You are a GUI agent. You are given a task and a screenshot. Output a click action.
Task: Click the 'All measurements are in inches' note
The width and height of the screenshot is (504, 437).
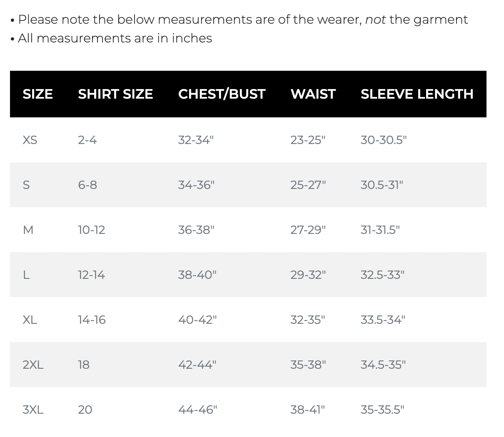point(115,38)
